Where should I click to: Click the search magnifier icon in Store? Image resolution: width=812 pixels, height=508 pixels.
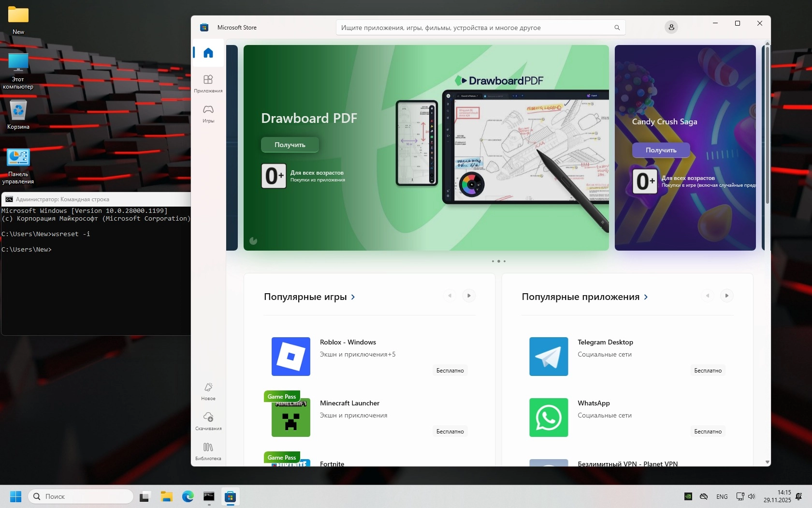coord(617,28)
